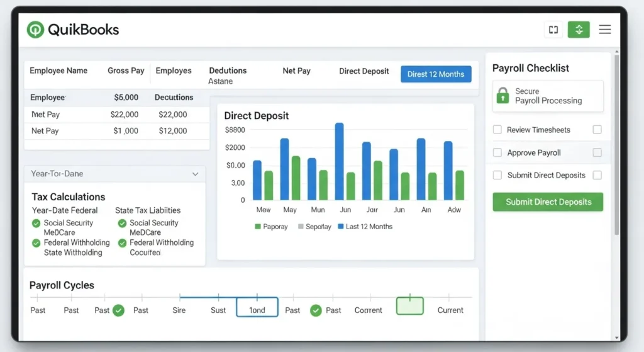Click the Year-Date Federal Social Security checkmark
This screenshot has width=644, height=352.
point(36,224)
